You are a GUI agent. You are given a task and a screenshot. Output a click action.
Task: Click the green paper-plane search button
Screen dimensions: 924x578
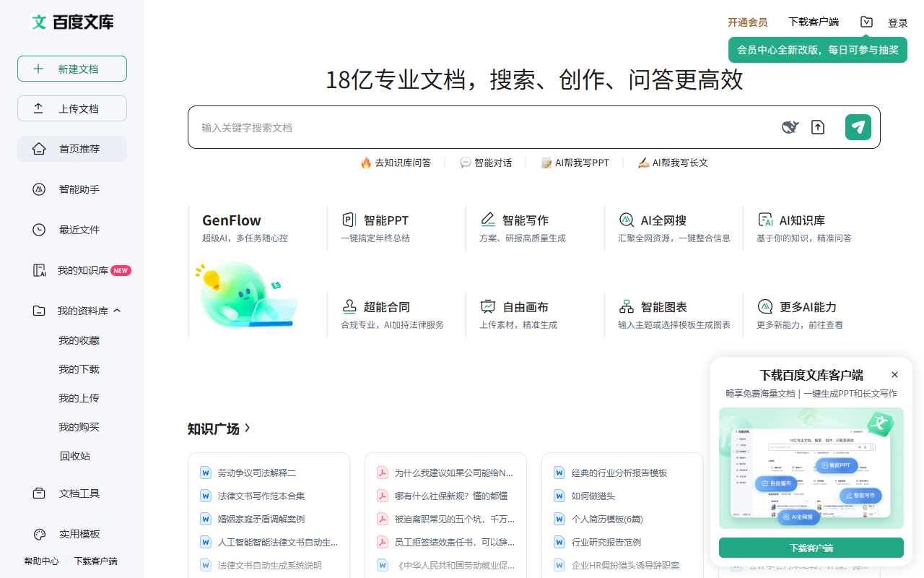click(858, 126)
